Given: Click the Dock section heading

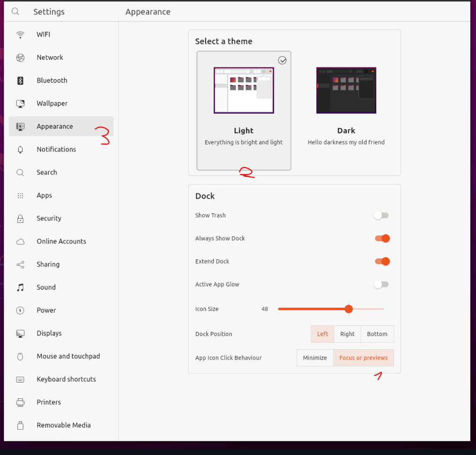Looking at the screenshot, I should (205, 196).
